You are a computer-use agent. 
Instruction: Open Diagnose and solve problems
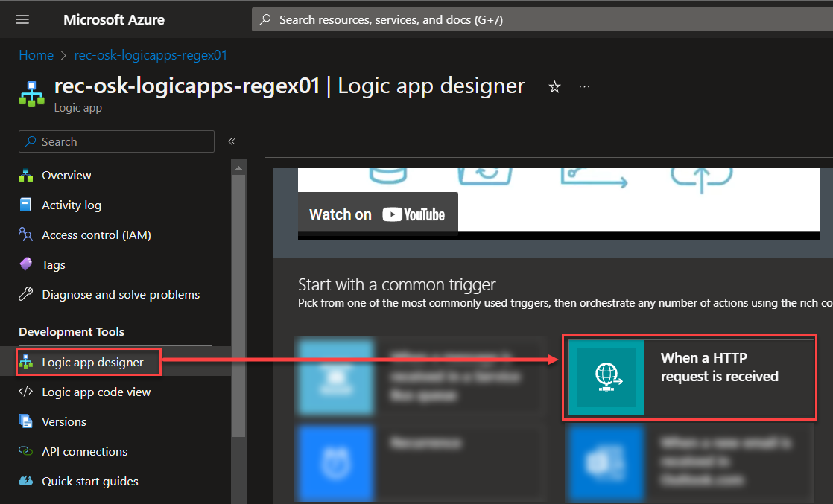point(121,294)
